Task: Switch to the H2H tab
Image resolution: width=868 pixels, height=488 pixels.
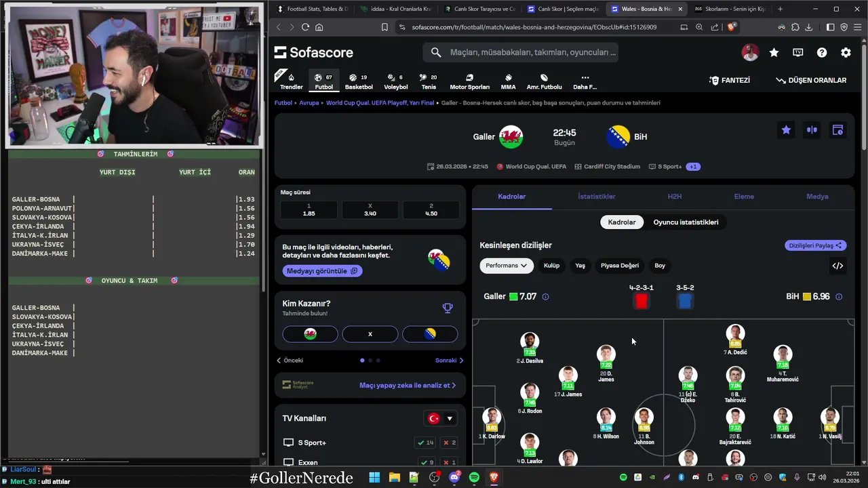Action: click(x=675, y=197)
